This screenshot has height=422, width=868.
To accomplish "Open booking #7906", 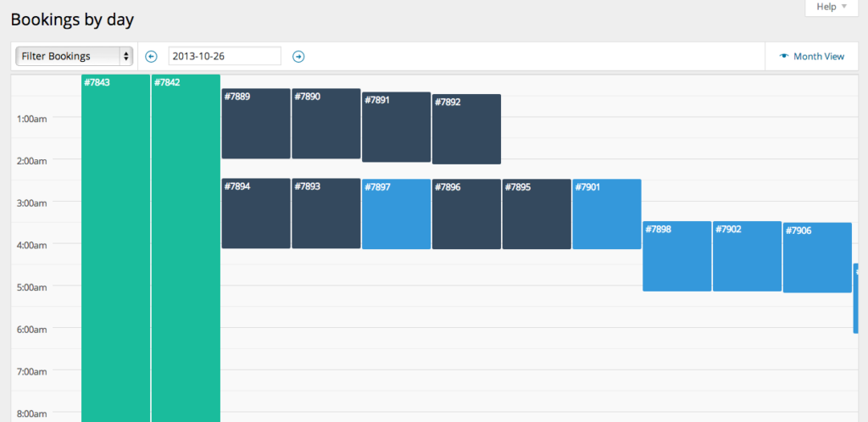I will click(817, 258).
